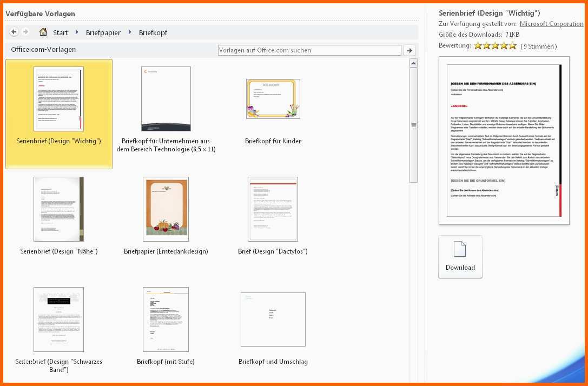
Task: Expand the arrow after Start breadcrumb
Action: pos(77,32)
